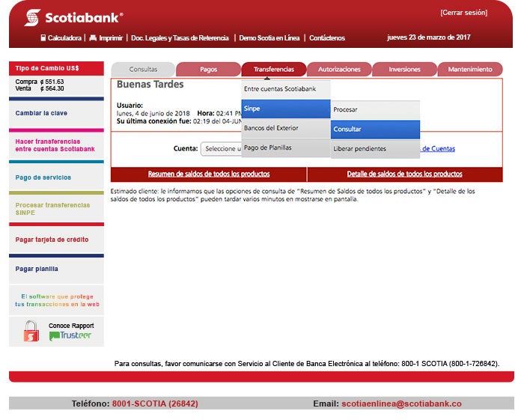Go to the Autorizaciones tab
The height and width of the screenshot is (420, 524).
tap(338, 70)
